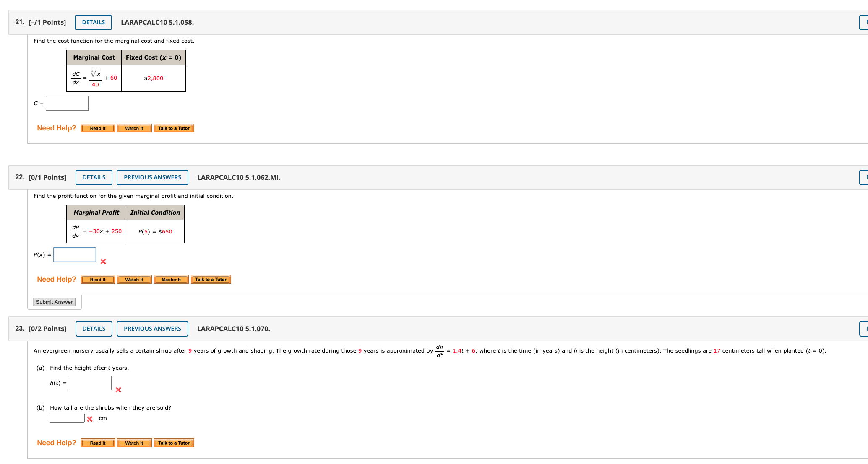Open PREVIOUS ANSWERS for question 23

pyautogui.click(x=152, y=329)
